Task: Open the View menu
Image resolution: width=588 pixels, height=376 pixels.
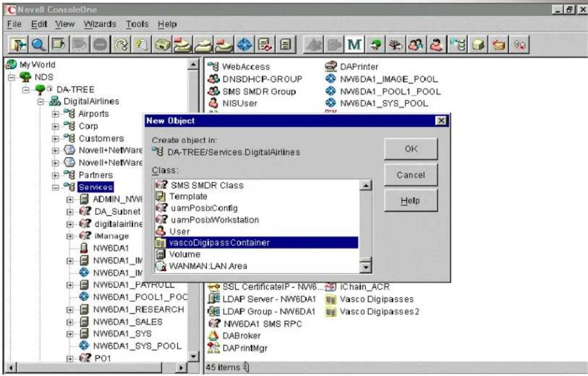Action: click(x=65, y=24)
